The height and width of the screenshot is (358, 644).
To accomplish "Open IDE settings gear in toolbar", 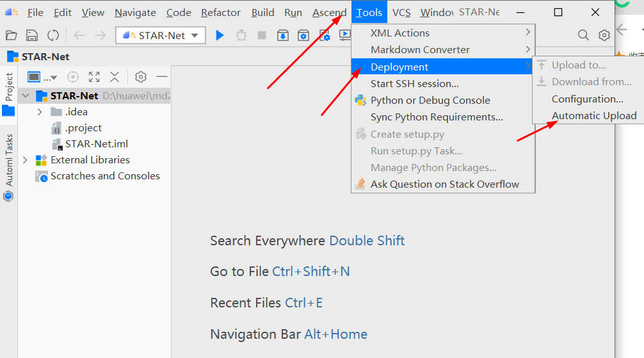I will point(604,36).
